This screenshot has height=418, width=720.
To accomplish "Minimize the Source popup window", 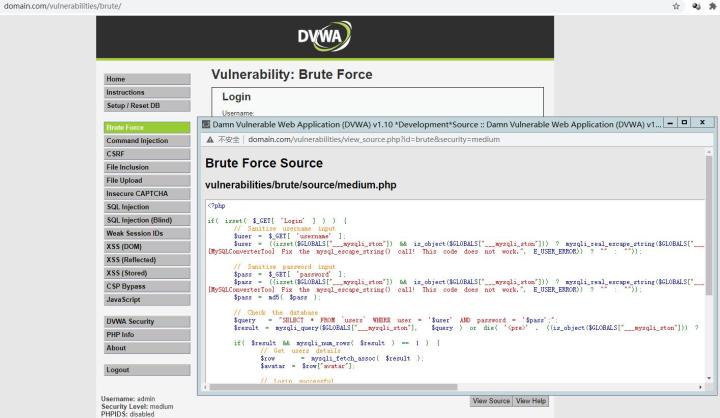I will pos(670,123).
